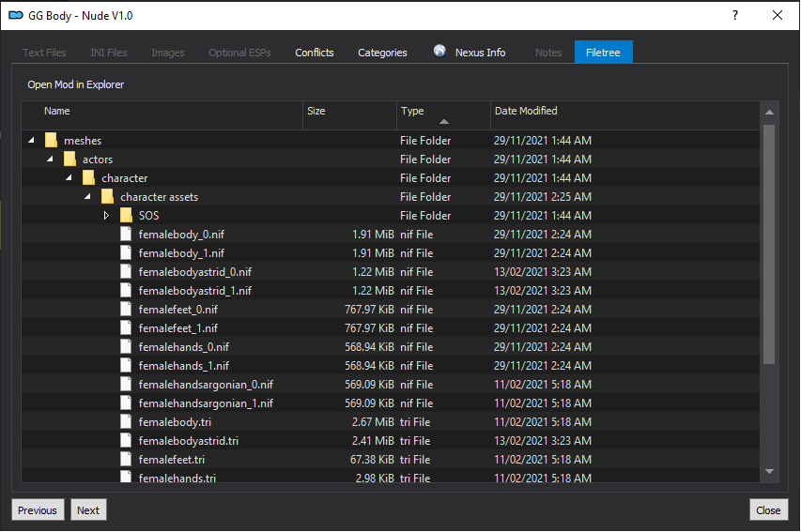This screenshot has width=801, height=532.
Task: Open the Images tab
Action: 167,53
